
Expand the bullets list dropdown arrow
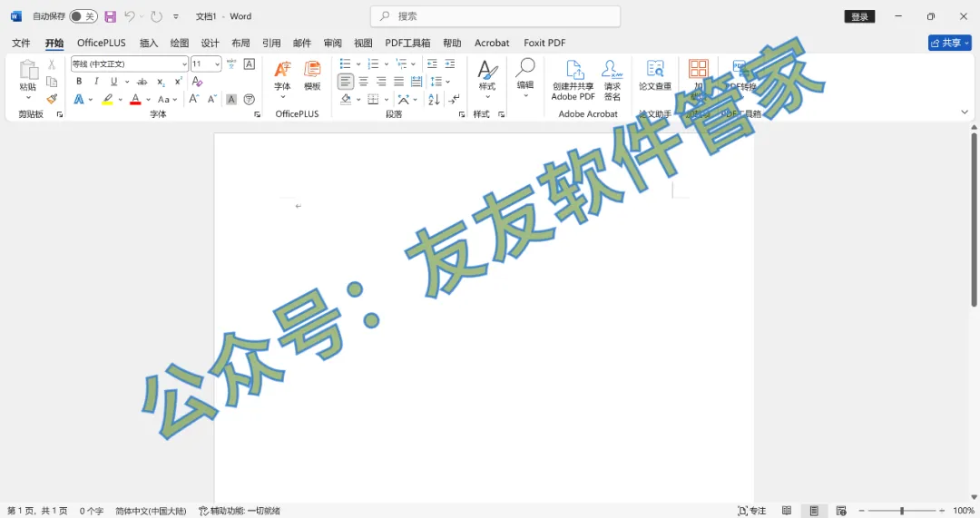[358, 64]
